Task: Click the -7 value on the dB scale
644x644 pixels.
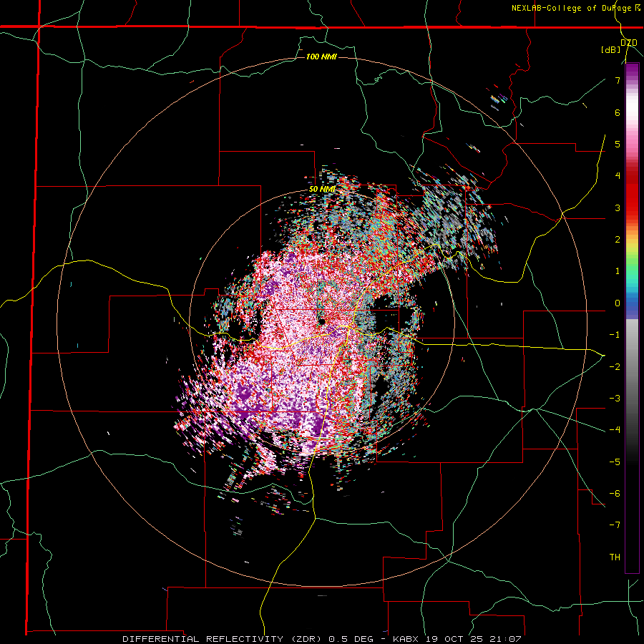Action: (615, 525)
